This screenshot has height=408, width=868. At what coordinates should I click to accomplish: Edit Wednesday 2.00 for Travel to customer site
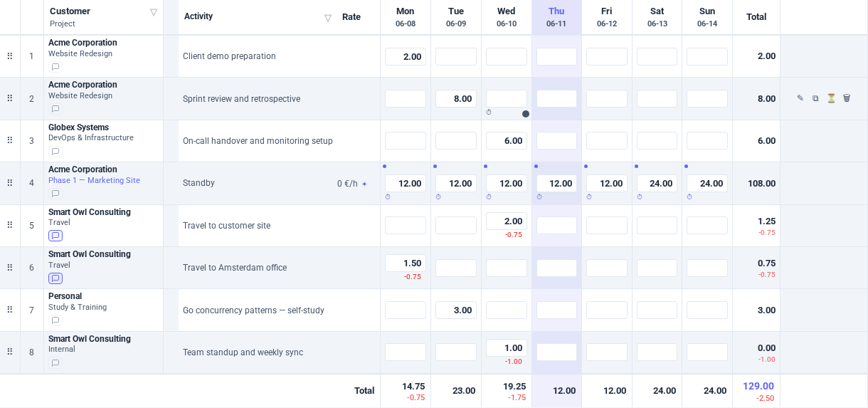click(507, 221)
